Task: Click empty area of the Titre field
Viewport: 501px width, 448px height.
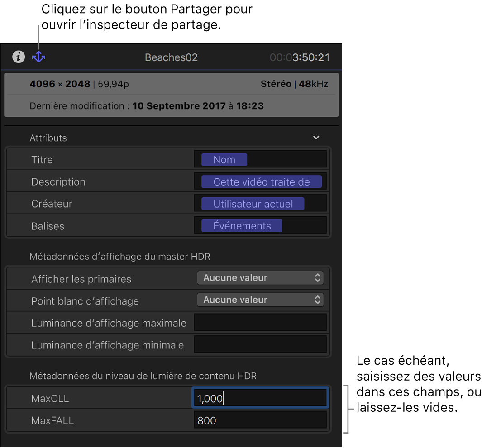Action: [286, 160]
